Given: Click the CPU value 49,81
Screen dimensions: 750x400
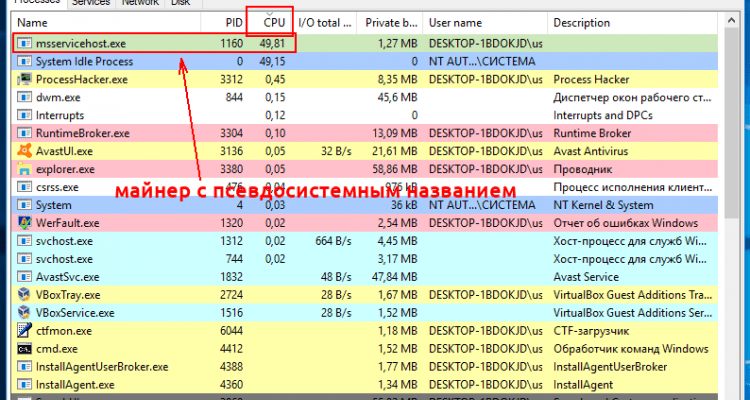Looking at the screenshot, I should point(274,44).
